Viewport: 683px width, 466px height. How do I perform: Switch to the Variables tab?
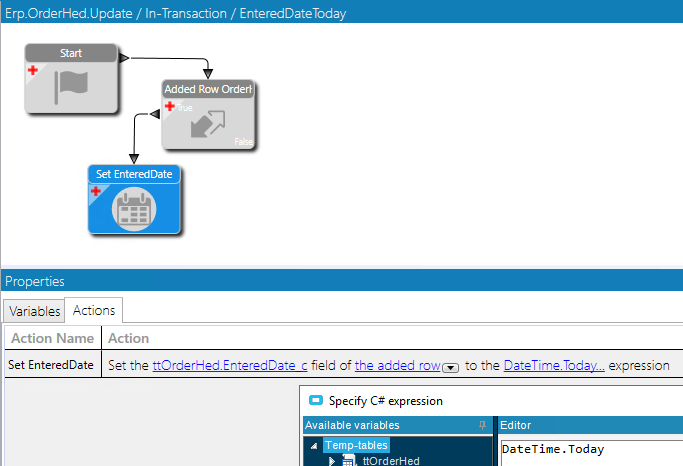pyautogui.click(x=34, y=311)
